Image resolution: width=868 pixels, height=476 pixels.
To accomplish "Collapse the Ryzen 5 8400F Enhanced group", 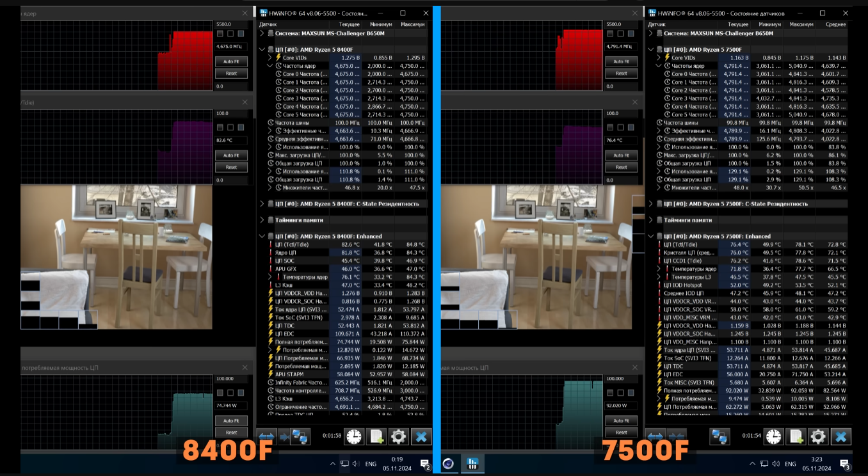I will tap(262, 236).
